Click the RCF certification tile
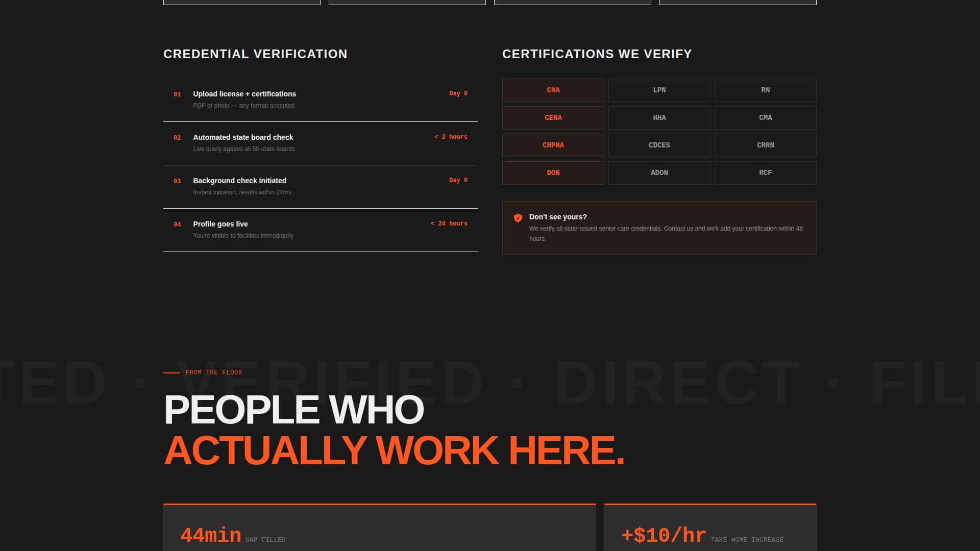The width and height of the screenshot is (980, 551). [x=766, y=173]
